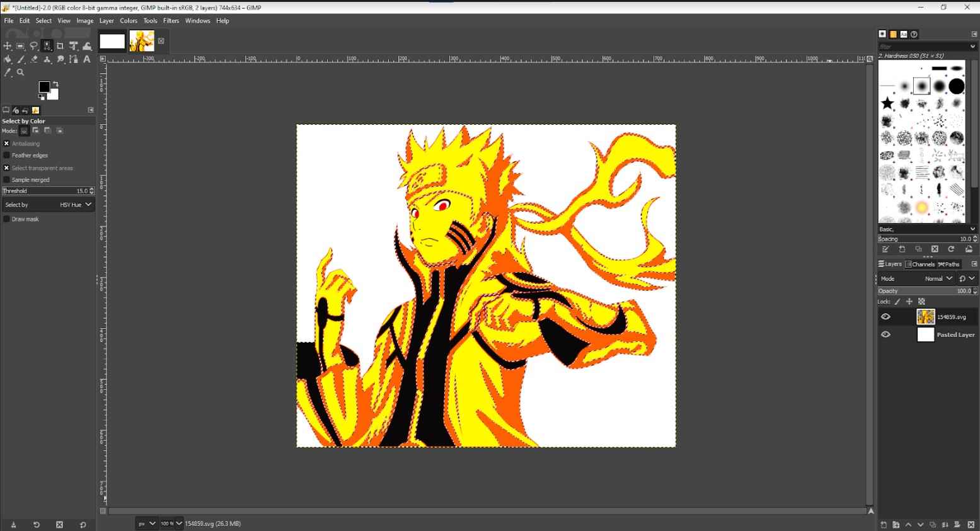Select the Text tool
The width and height of the screenshot is (980, 531).
[x=87, y=59]
